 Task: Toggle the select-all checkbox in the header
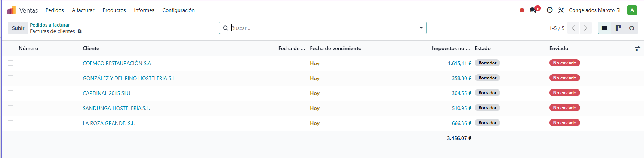pos(10,48)
